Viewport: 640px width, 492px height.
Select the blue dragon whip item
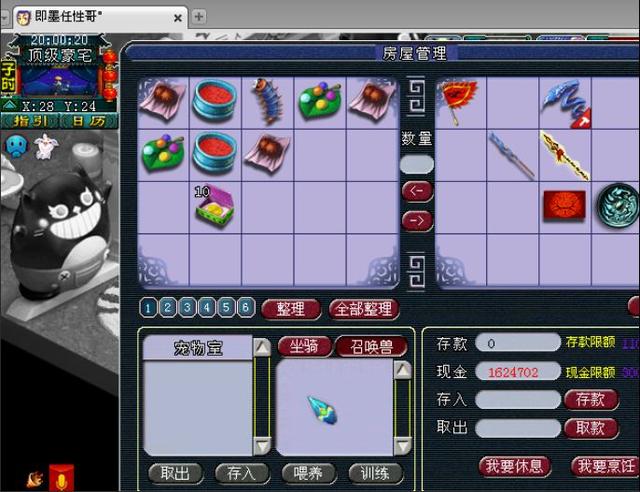566,104
